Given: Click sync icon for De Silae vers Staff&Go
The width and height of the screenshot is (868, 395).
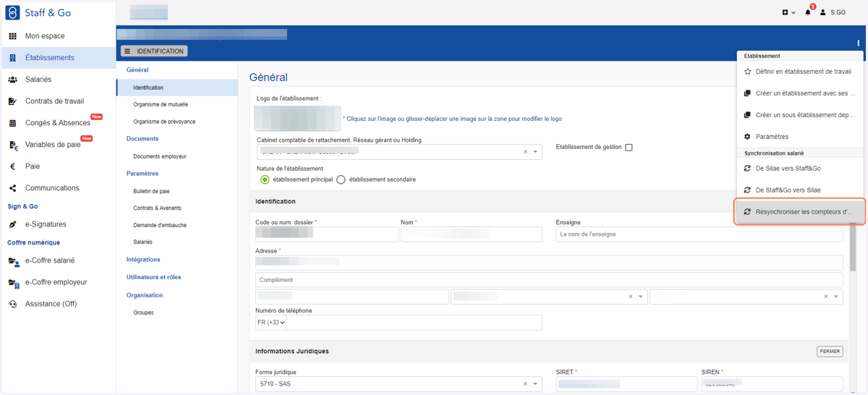Looking at the screenshot, I should pos(747,169).
